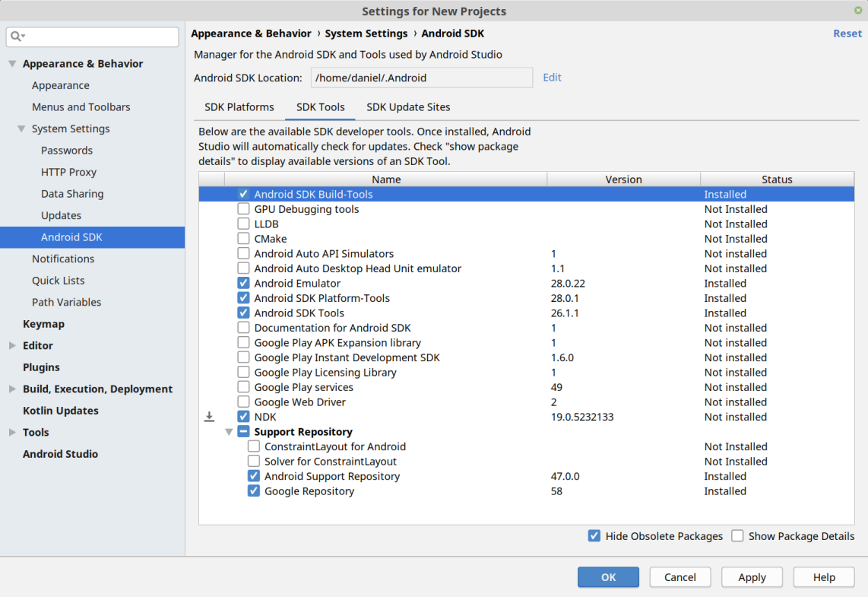Select Kotlin Updates in sidebar
The width and height of the screenshot is (868, 597).
(x=60, y=411)
